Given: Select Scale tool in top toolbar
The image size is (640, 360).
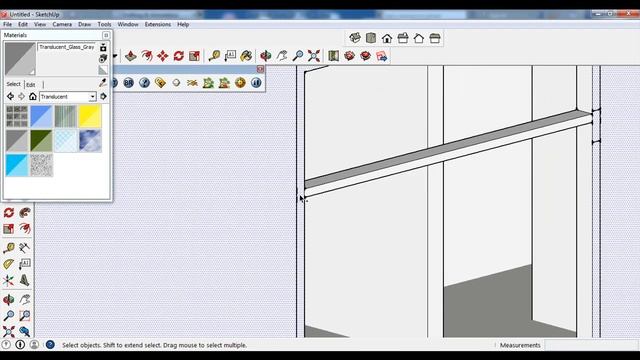Looking at the screenshot, I should 194,56.
